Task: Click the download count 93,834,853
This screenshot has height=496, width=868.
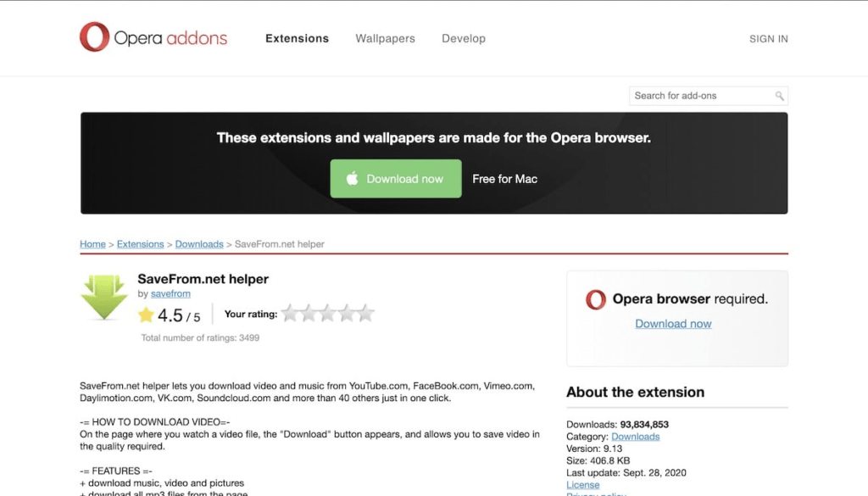Action: (644, 425)
